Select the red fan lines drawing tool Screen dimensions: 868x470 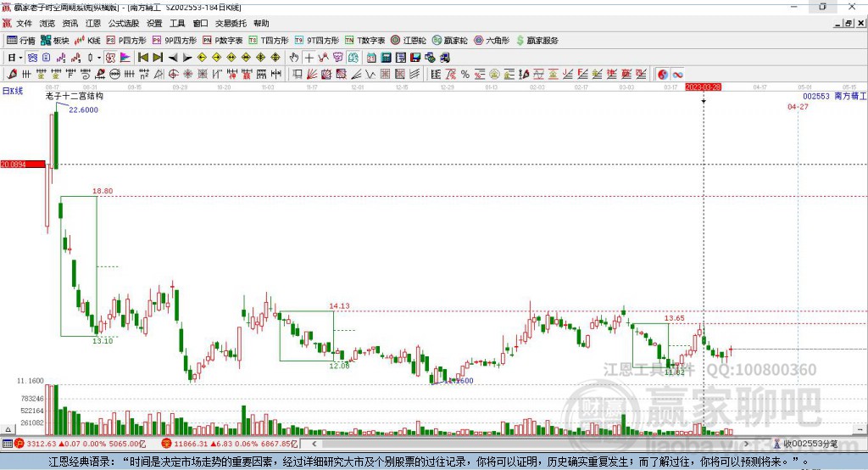click(x=312, y=75)
